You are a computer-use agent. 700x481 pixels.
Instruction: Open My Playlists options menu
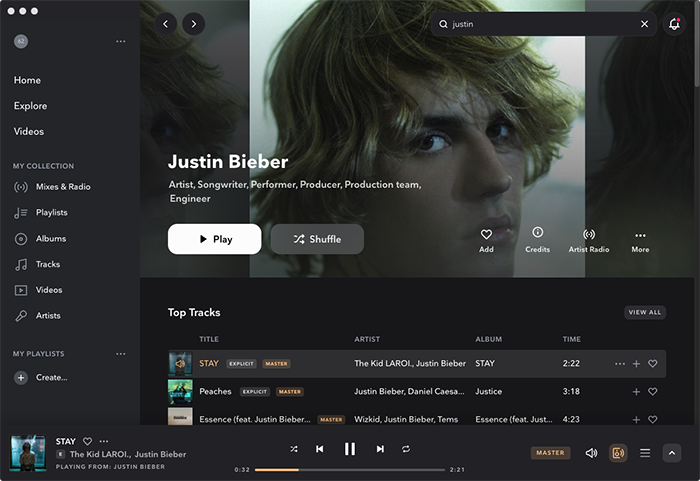[121, 354]
